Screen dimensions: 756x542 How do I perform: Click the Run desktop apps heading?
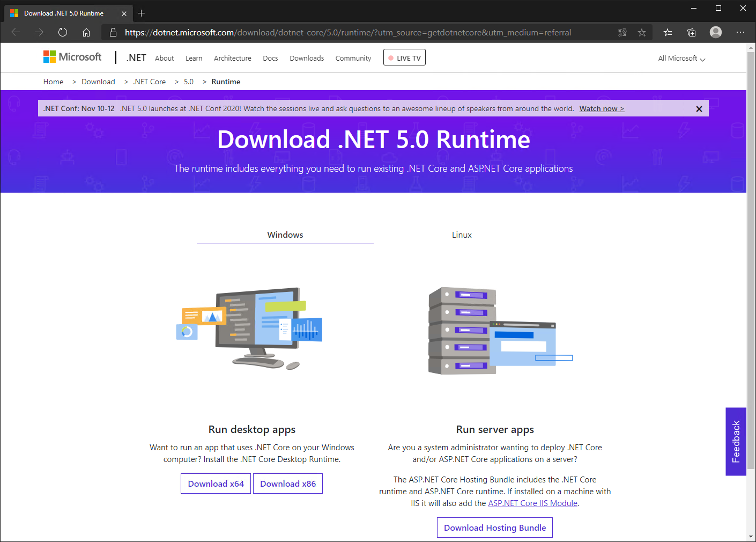(252, 429)
